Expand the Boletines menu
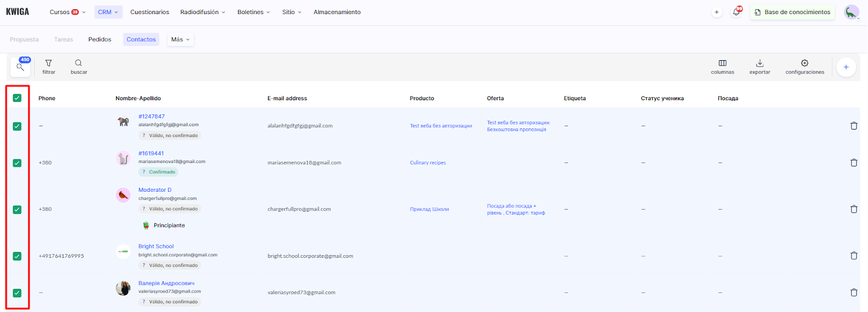This screenshot has width=868, height=312. (253, 12)
